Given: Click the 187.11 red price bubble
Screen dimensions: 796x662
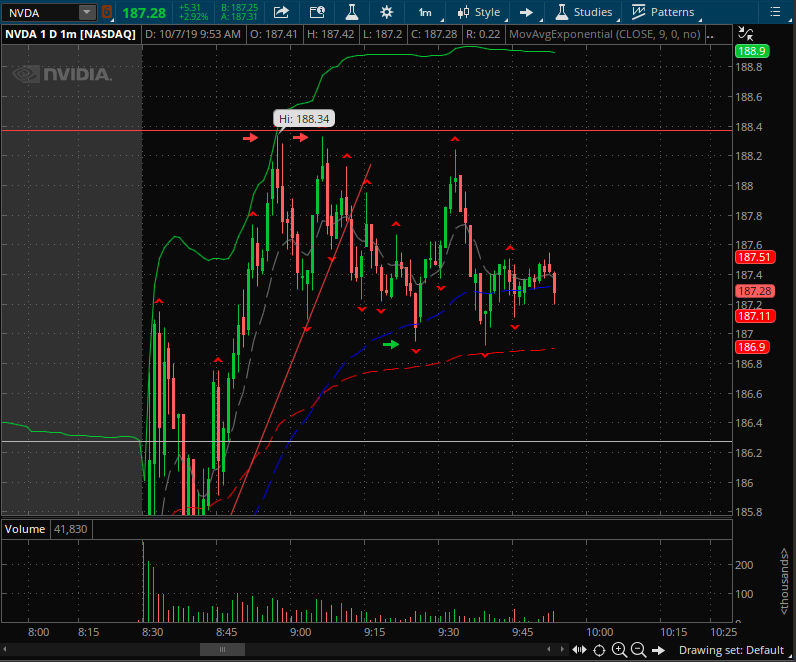Looking at the screenshot, I should 754,316.
